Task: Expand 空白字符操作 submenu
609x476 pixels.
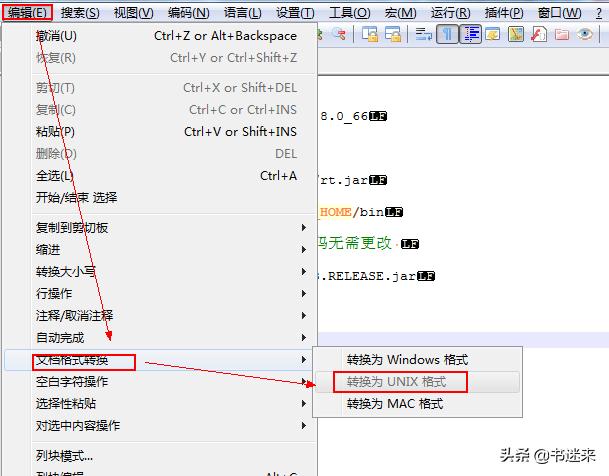Action: (160, 382)
